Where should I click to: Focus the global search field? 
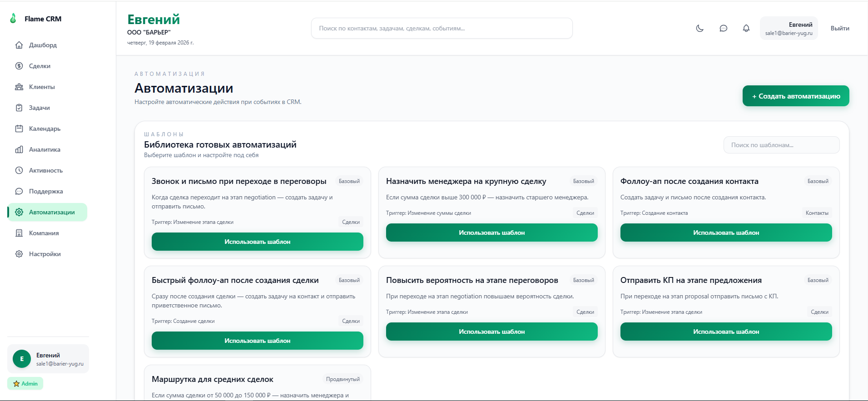(x=442, y=28)
